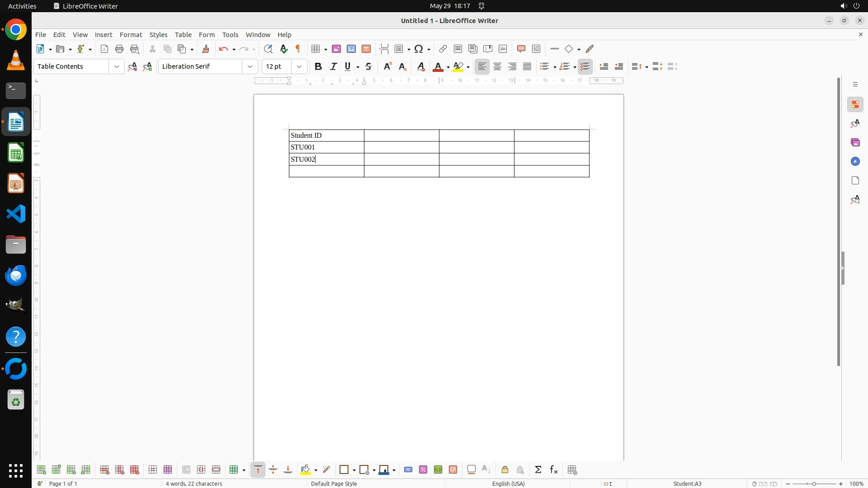The image size is (868, 488).
Task: Toggle Italic text style
Action: click(334, 66)
